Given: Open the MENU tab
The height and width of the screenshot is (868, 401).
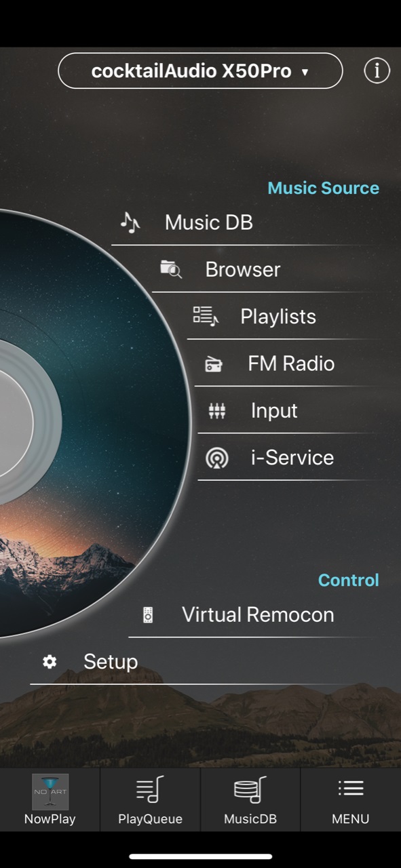Looking at the screenshot, I should tap(351, 800).
